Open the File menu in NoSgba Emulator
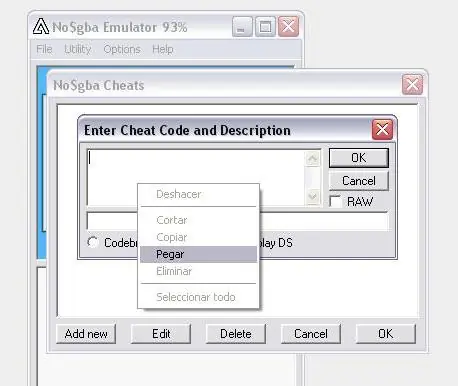Viewport: 458px width, 386px height. click(x=44, y=49)
